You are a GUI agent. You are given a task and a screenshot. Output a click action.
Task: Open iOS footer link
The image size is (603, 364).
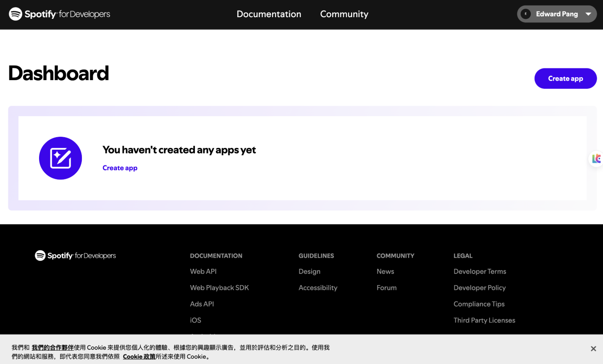[195, 320]
